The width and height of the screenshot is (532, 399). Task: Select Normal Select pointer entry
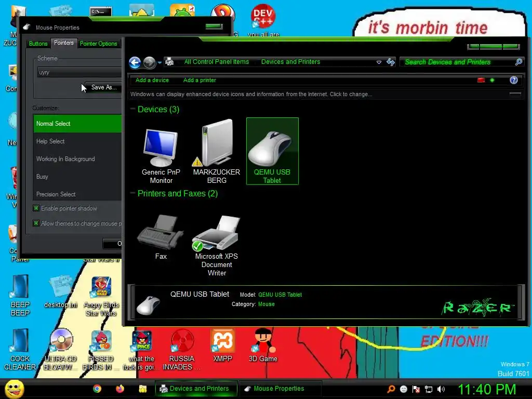point(77,124)
